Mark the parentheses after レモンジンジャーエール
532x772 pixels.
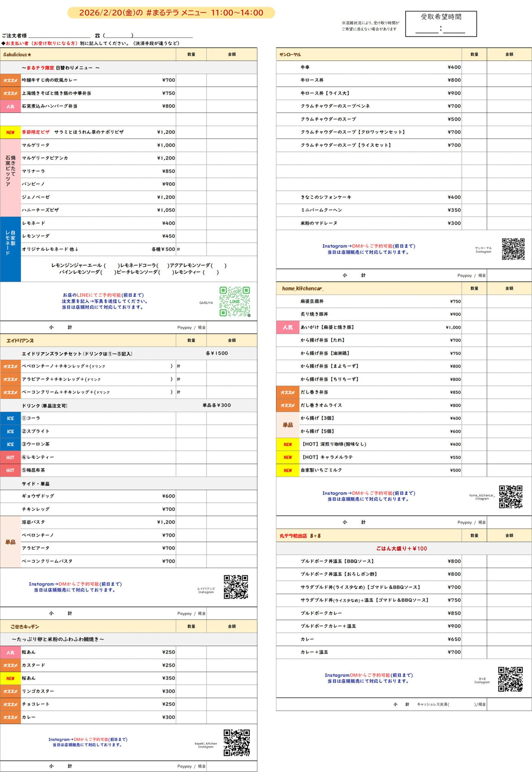click(111, 266)
